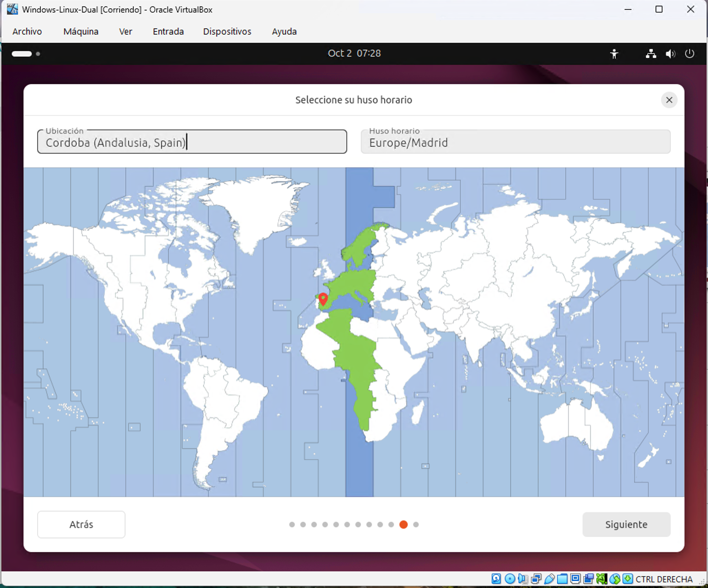Click the red location pin on Spain
The image size is (708, 588).
tap(323, 299)
